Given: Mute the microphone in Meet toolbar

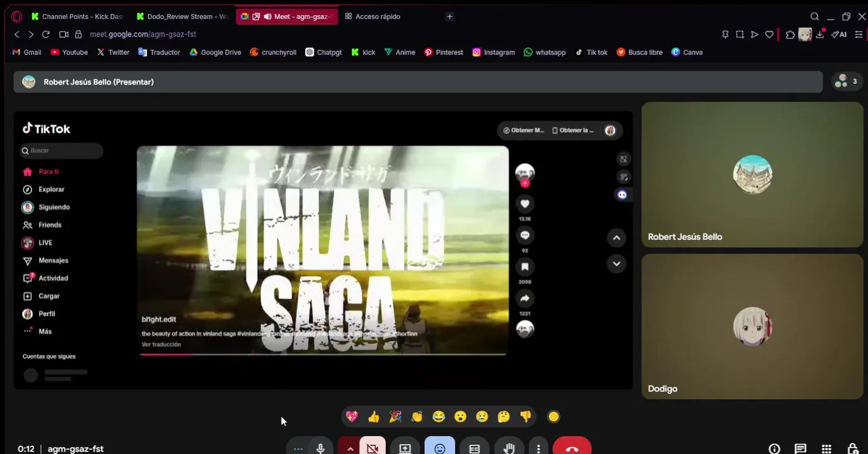Looking at the screenshot, I should click(320, 448).
